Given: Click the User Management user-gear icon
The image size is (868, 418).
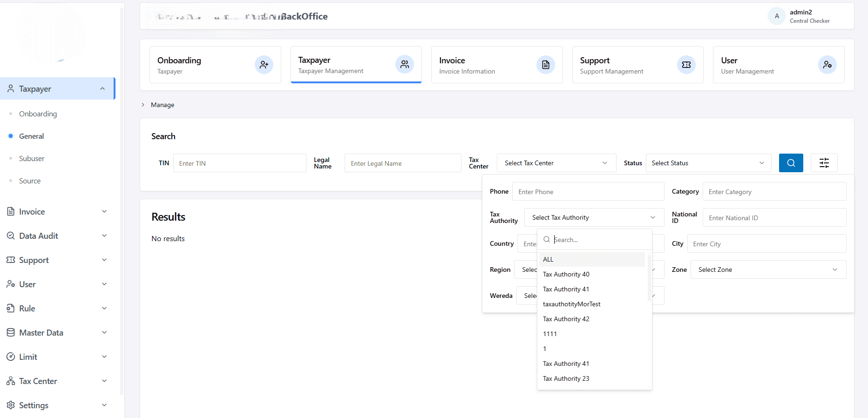Looking at the screenshot, I should point(827,65).
